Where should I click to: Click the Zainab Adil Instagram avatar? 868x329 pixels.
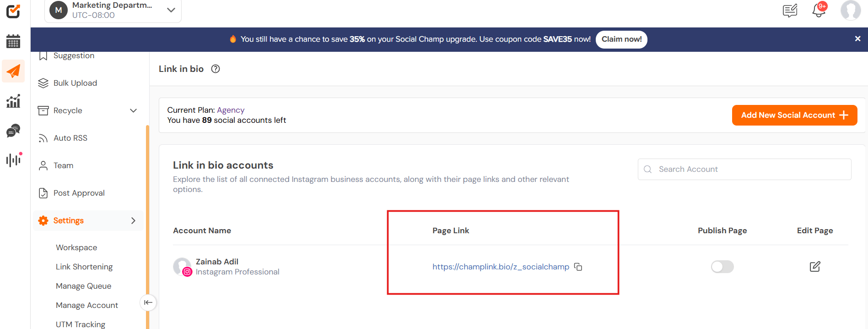tap(182, 267)
